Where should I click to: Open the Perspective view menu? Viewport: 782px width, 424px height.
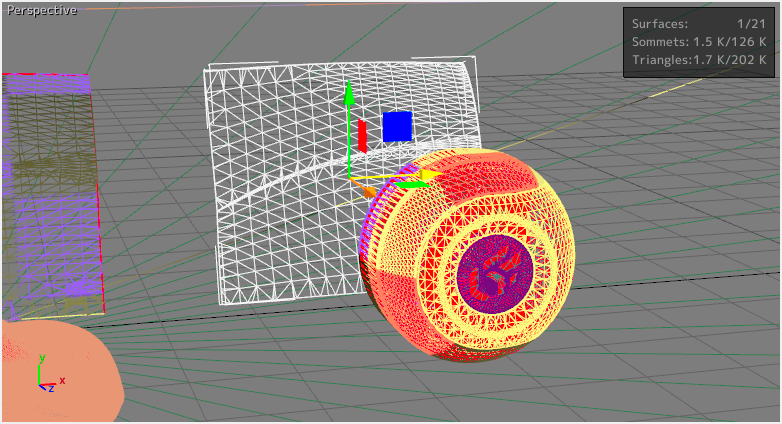(42, 10)
